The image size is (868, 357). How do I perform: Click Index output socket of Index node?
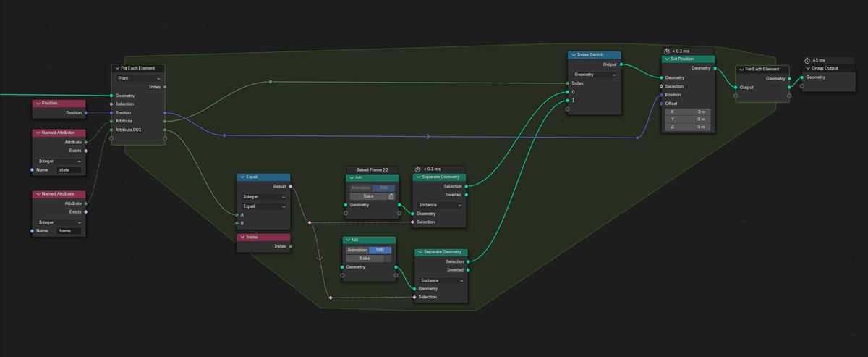pyautogui.click(x=291, y=246)
